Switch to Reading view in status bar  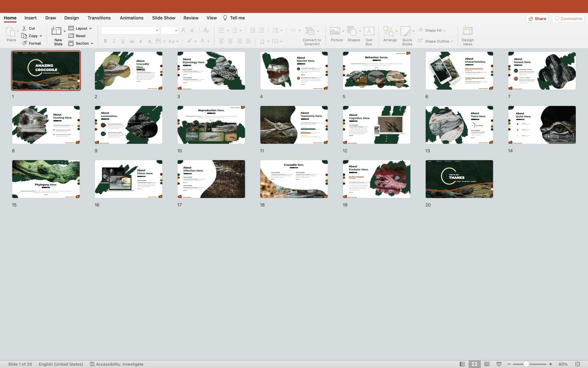[487, 364]
